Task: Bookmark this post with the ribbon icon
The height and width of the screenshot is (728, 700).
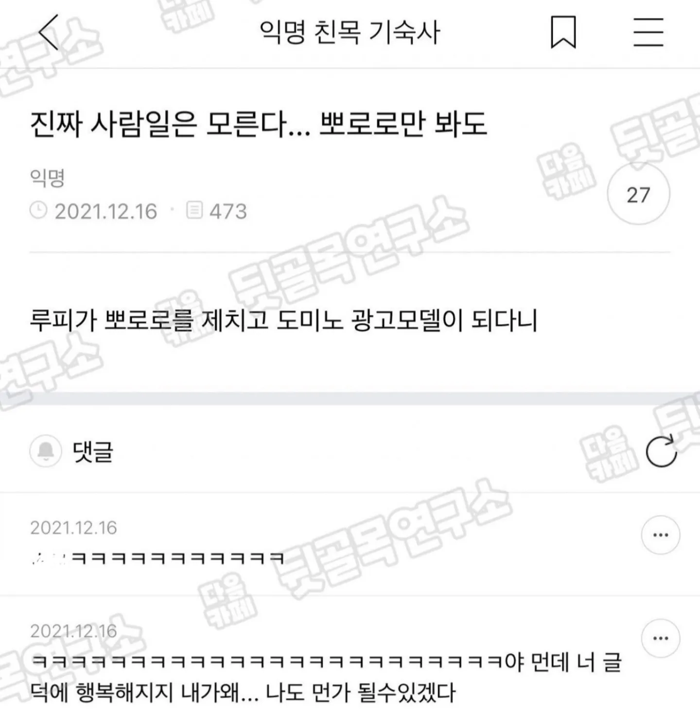Action: point(563,32)
